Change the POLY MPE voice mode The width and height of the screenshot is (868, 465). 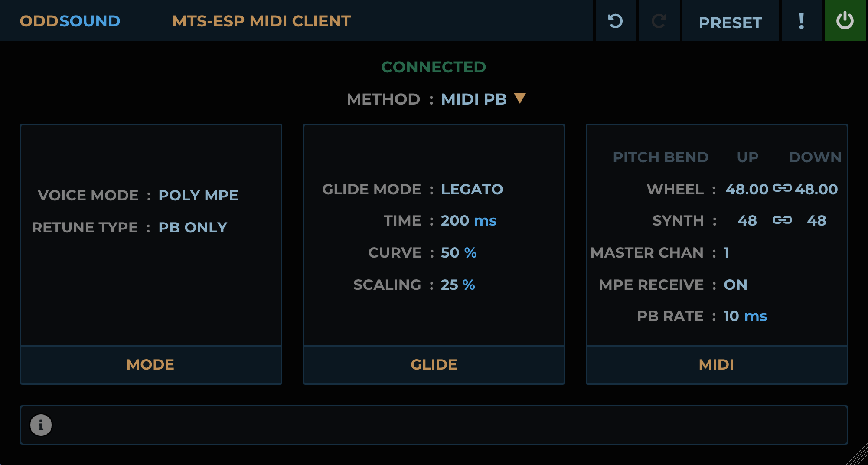(x=198, y=195)
